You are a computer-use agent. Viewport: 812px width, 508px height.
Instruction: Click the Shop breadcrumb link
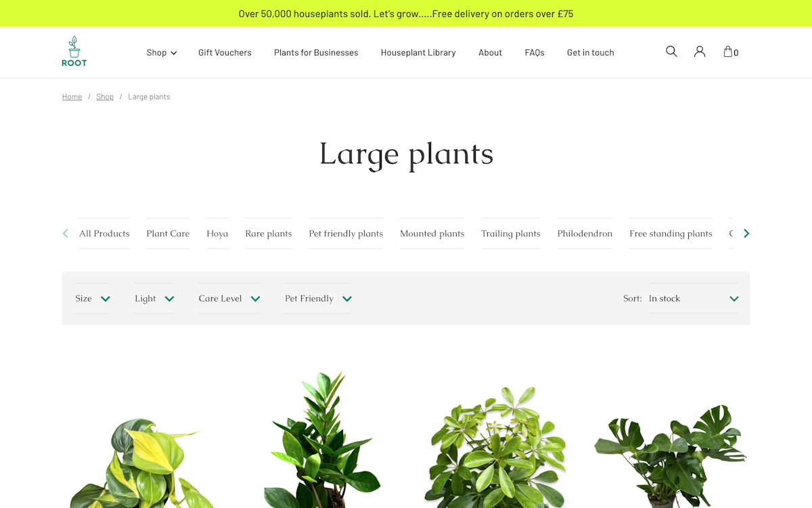pyautogui.click(x=105, y=97)
